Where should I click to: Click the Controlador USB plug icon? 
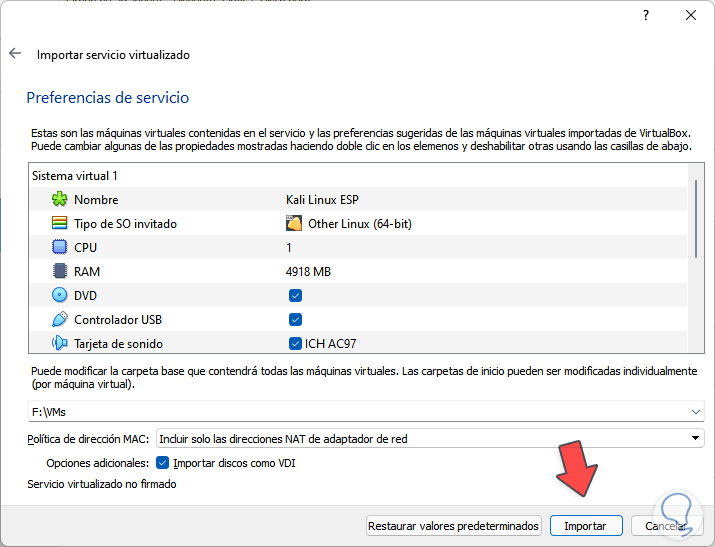point(59,319)
